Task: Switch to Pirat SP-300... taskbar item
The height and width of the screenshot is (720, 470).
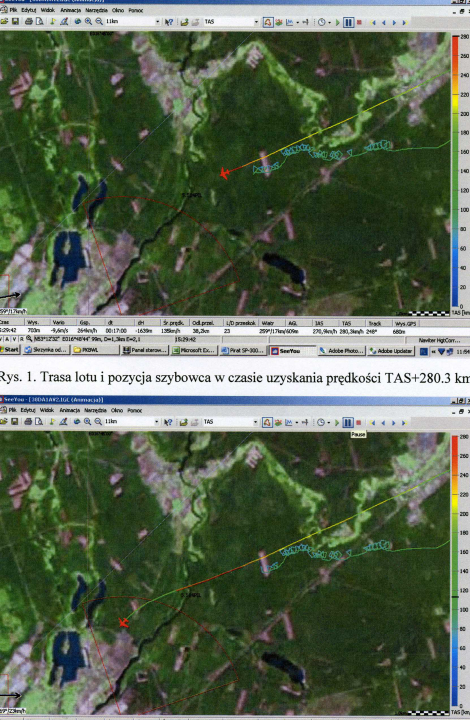Action: (244, 350)
